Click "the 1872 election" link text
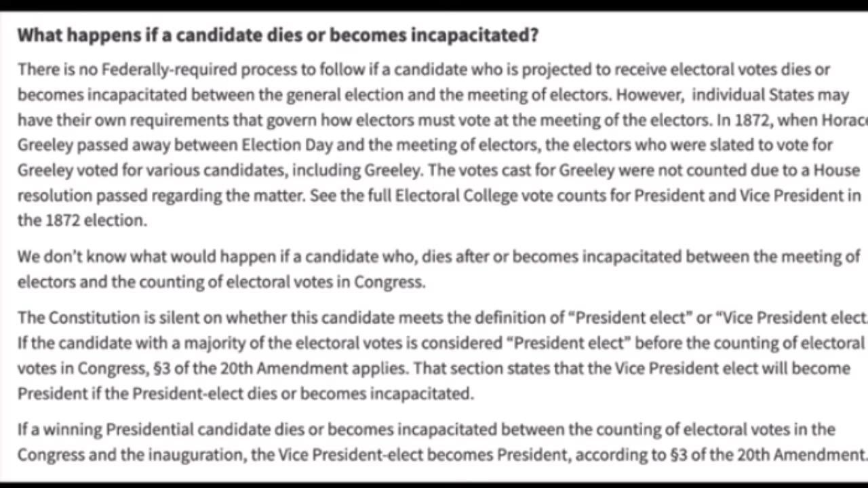Image resolution: width=868 pixels, height=488 pixels. 81,220
